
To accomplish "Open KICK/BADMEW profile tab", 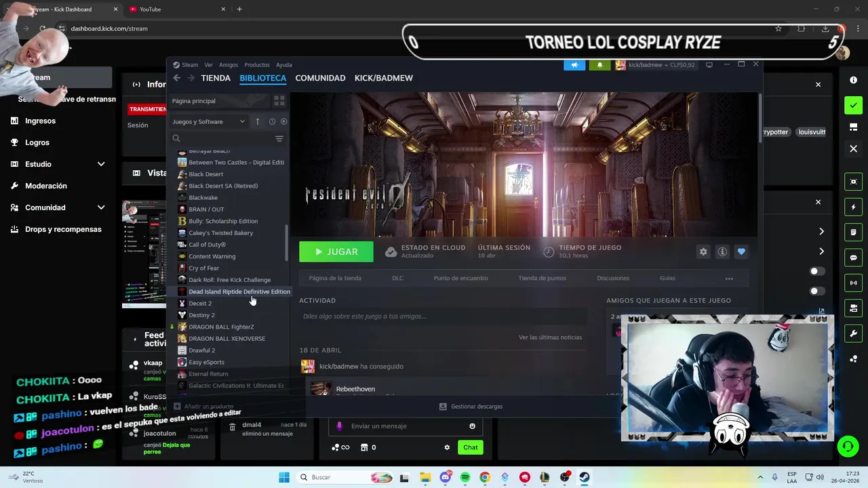I will [383, 78].
